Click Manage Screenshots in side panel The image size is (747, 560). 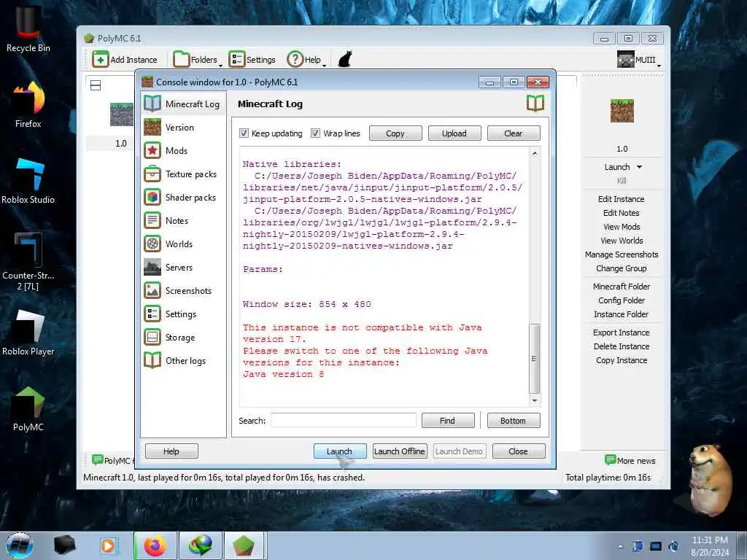coord(622,254)
